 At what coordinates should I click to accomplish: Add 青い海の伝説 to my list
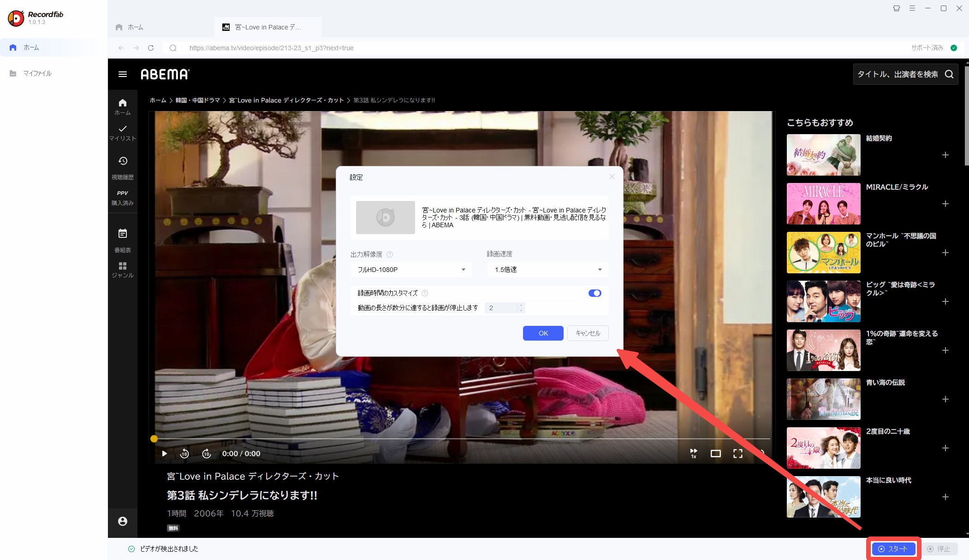[x=945, y=399]
